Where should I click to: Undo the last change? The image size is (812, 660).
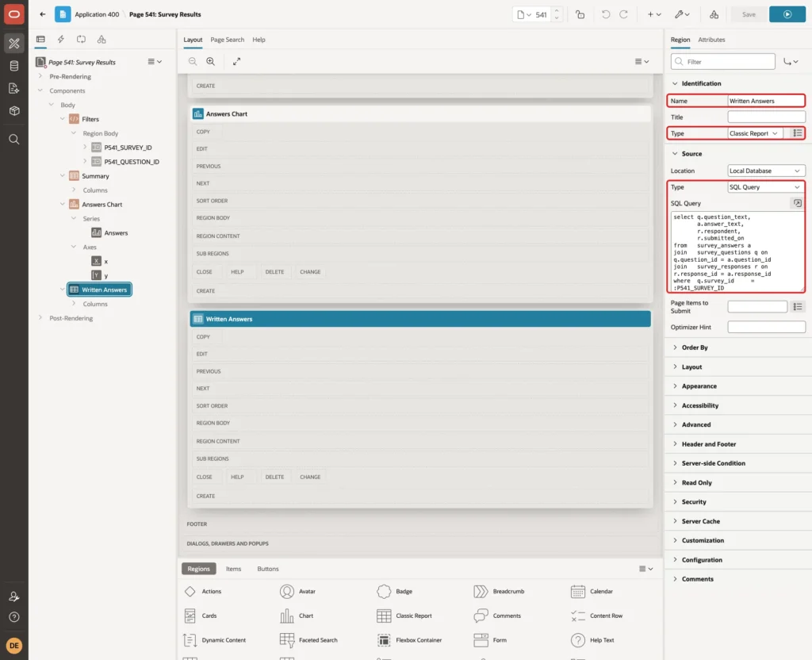tap(605, 14)
